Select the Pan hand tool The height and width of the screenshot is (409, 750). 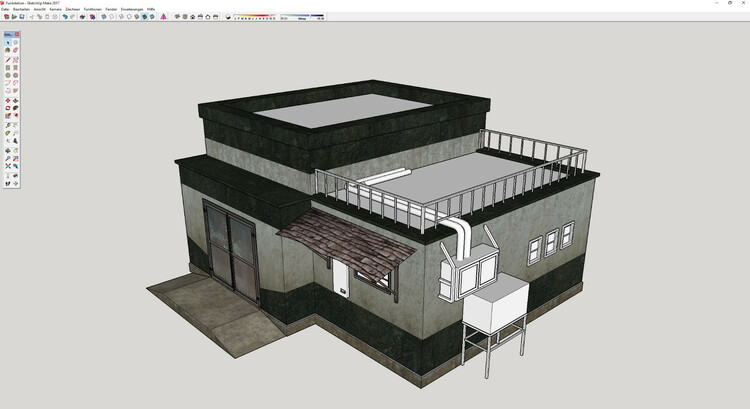click(x=16, y=150)
